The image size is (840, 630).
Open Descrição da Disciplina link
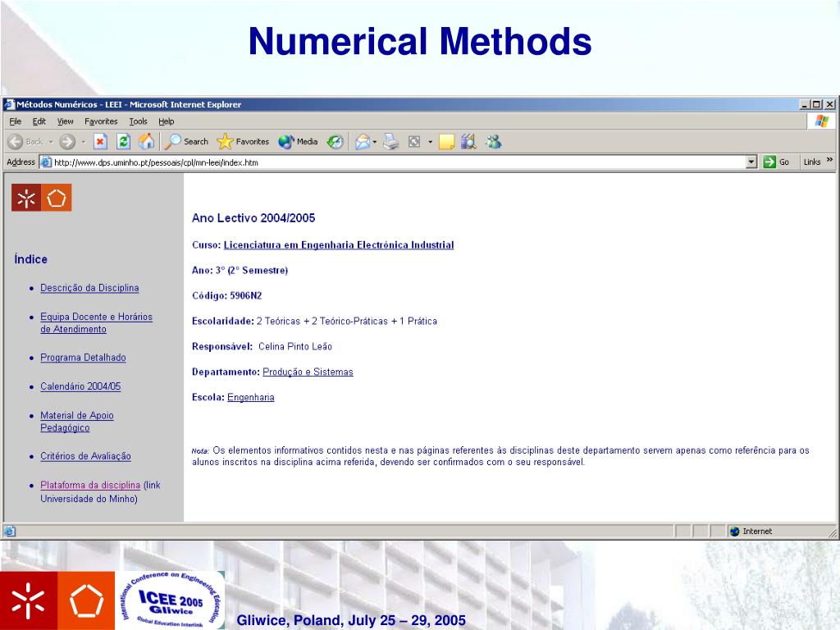(x=89, y=288)
